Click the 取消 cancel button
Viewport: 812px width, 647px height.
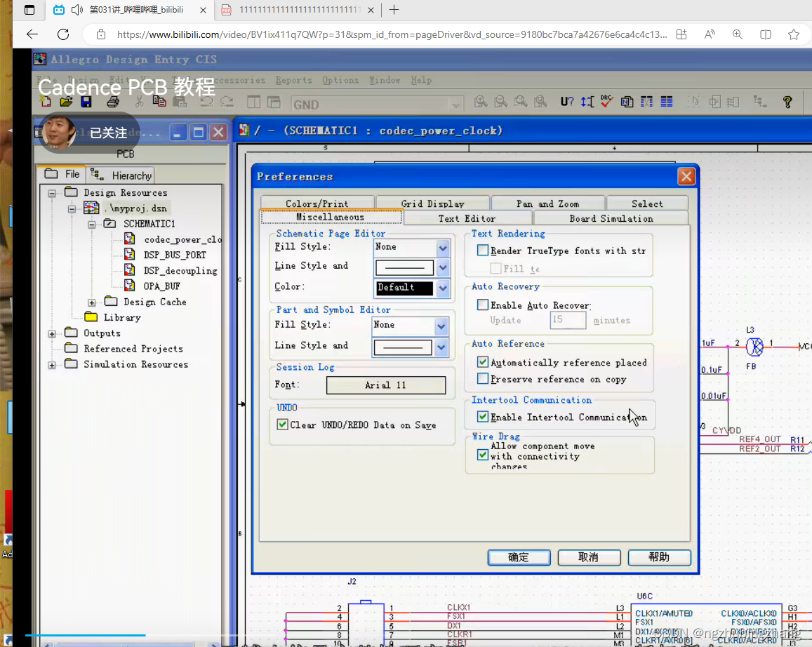coord(589,557)
